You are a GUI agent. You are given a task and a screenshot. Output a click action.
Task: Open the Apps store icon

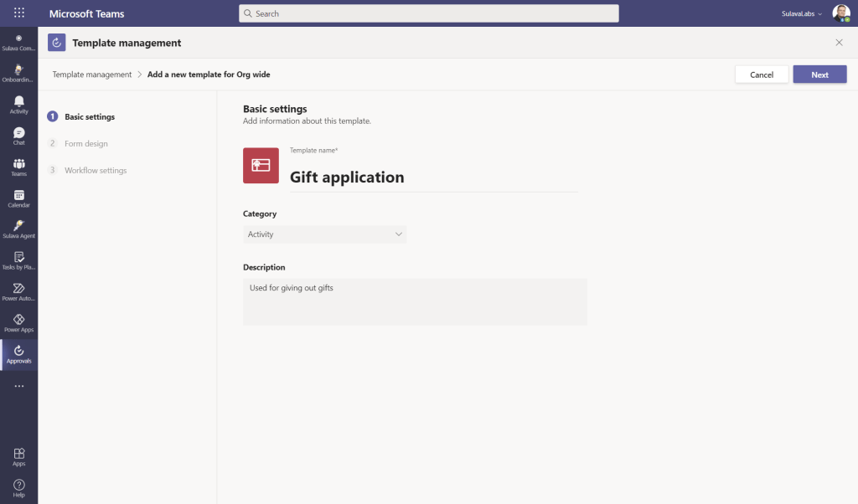[18, 456]
